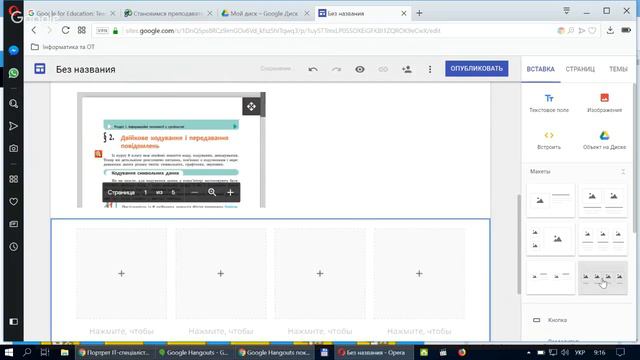Add content to fourth layout placeholder

419,273
